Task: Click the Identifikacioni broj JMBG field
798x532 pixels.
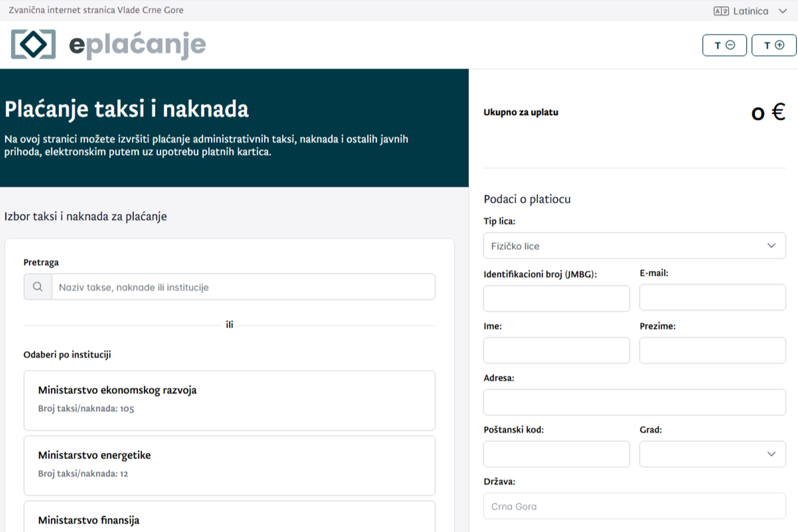Action: click(x=556, y=298)
